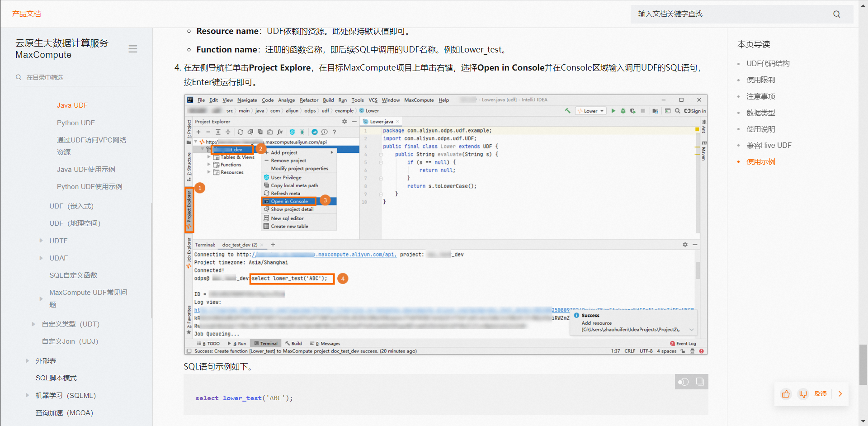Screen dimensions: 868x426
Task: Open 通过UDF访问VPC网络资源 in the sidebar
Action: point(91,146)
